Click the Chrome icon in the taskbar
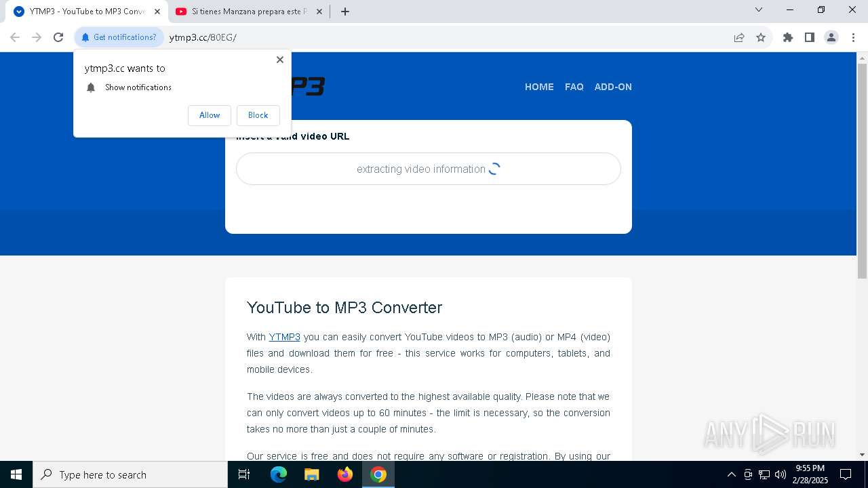Image resolution: width=868 pixels, height=488 pixels. pyautogui.click(x=378, y=474)
